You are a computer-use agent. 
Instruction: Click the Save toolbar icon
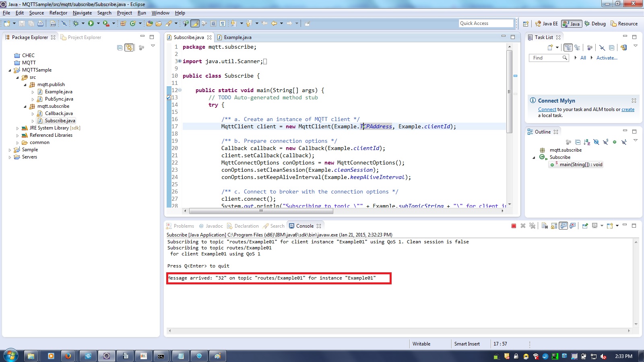[22, 24]
